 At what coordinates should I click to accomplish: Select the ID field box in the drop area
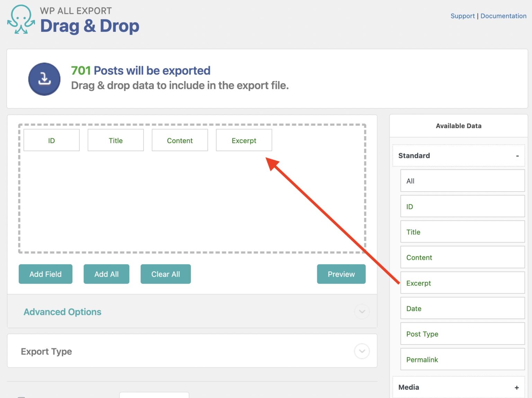coord(51,140)
